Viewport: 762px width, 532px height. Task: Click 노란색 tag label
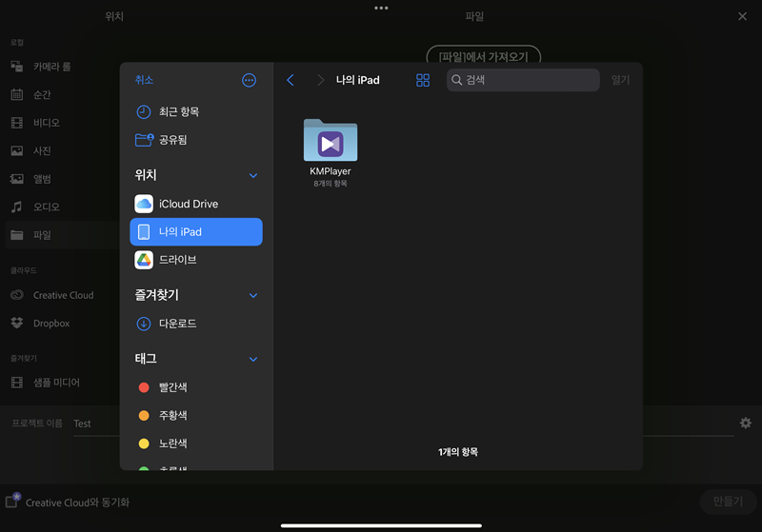tap(173, 443)
